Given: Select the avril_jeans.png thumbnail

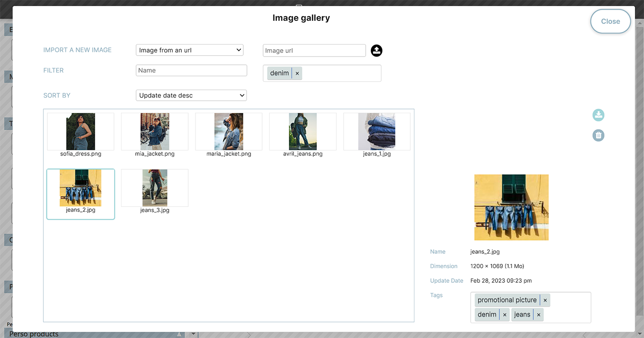Looking at the screenshot, I should tap(303, 135).
